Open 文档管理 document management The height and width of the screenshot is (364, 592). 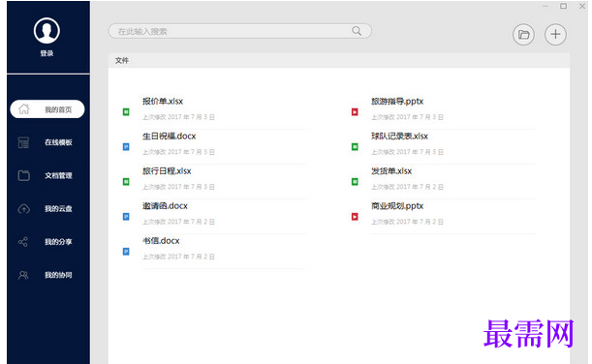[x=58, y=175]
